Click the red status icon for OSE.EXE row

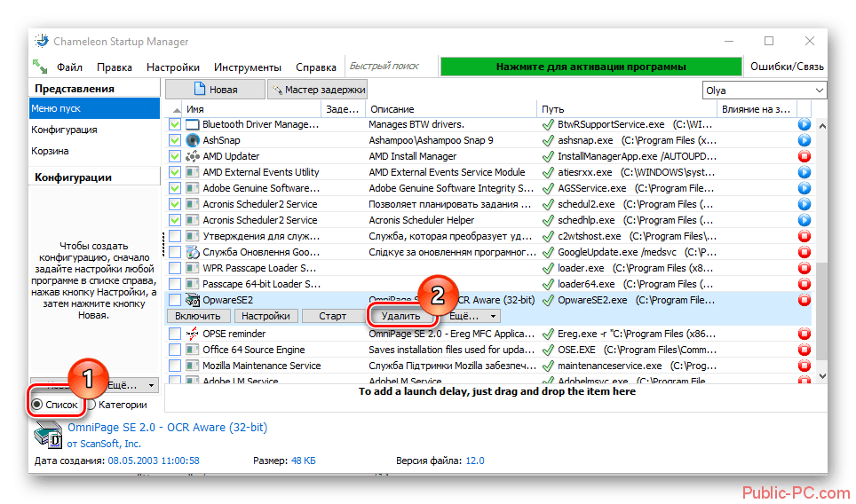pyautogui.click(x=804, y=350)
